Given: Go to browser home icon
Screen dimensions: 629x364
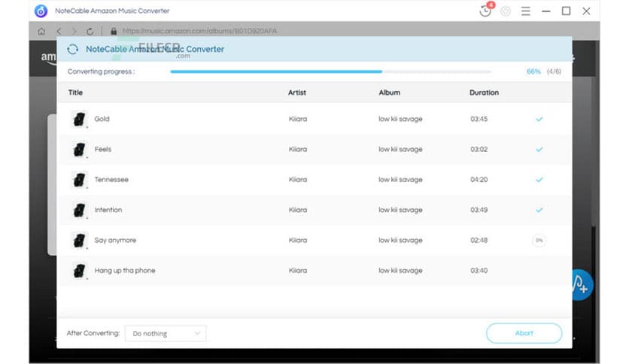Looking at the screenshot, I should [41, 31].
